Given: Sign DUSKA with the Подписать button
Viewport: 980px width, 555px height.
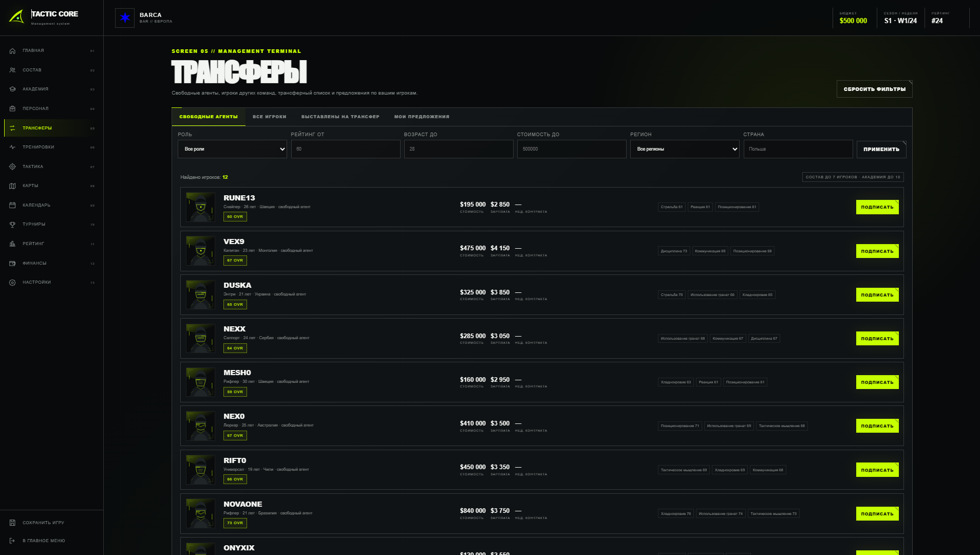Looking at the screenshot, I should [x=877, y=295].
